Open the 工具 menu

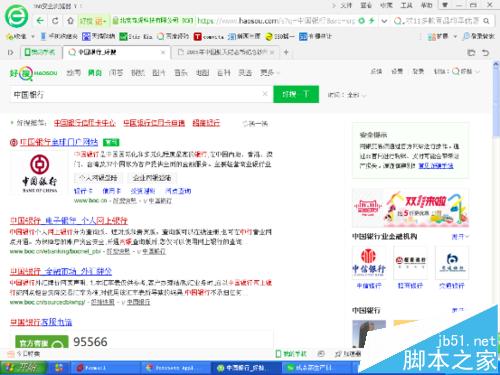406,5
